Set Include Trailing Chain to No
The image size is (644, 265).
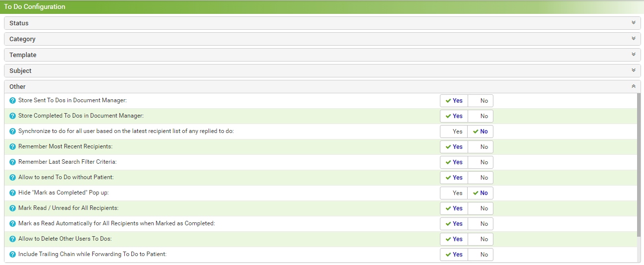point(481,255)
